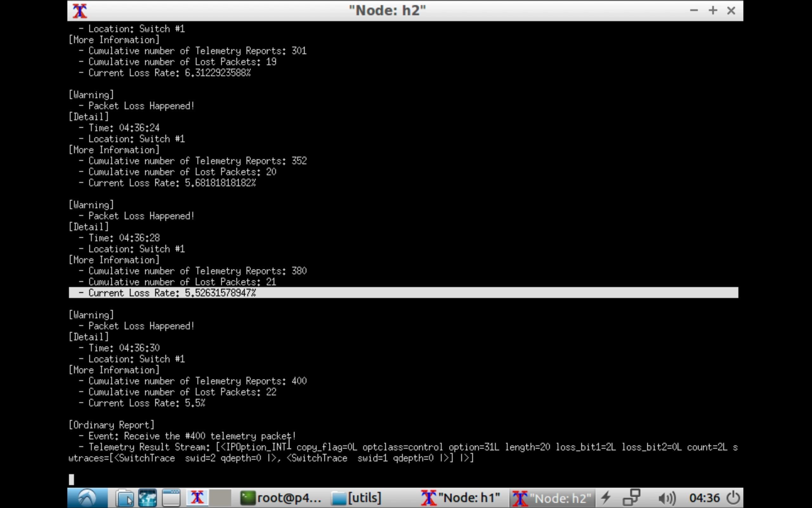Click the show desktop window icon
This screenshot has width=812, height=508.
tap(171, 498)
